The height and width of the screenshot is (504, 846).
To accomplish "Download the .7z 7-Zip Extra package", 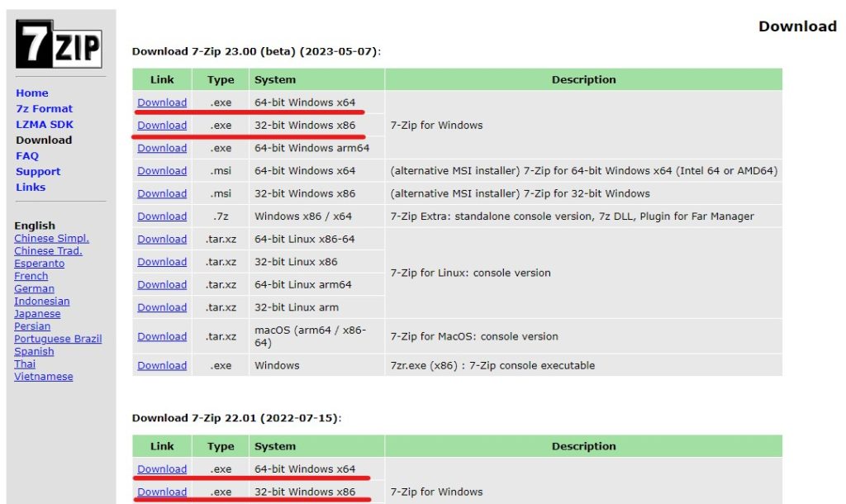I will point(162,216).
